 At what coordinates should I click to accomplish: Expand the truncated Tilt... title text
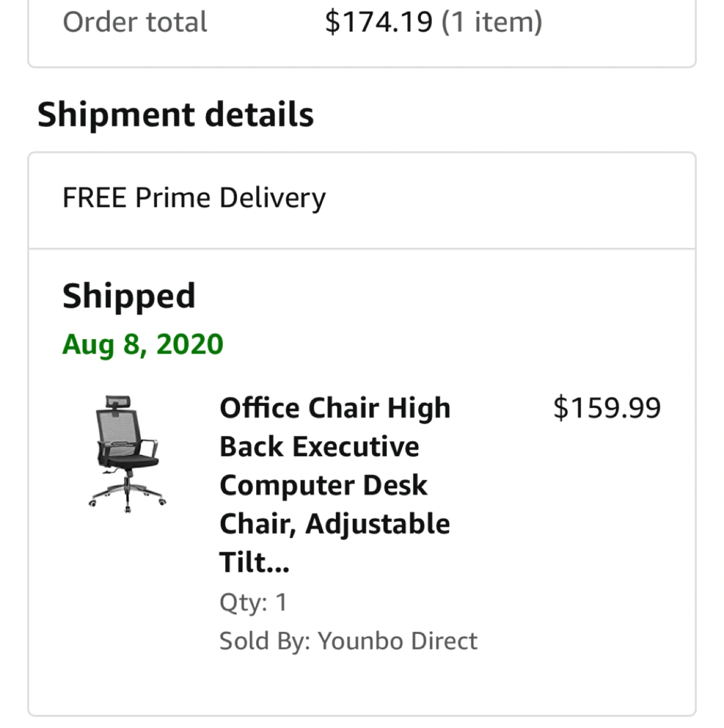(x=254, y=563)
